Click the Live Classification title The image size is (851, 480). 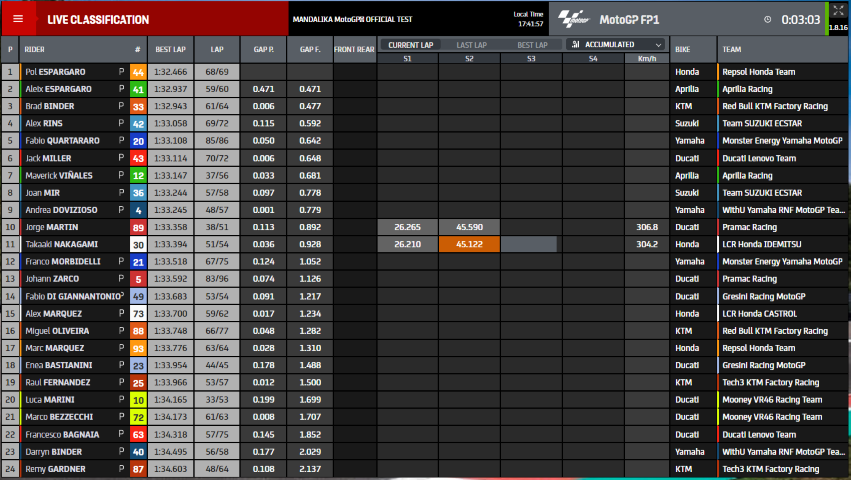pos(98,20)
